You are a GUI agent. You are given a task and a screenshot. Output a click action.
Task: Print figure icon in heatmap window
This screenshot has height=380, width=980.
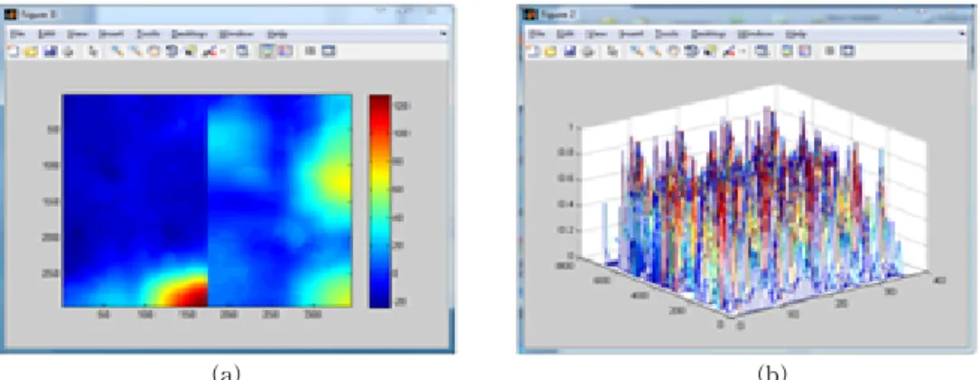68,51
